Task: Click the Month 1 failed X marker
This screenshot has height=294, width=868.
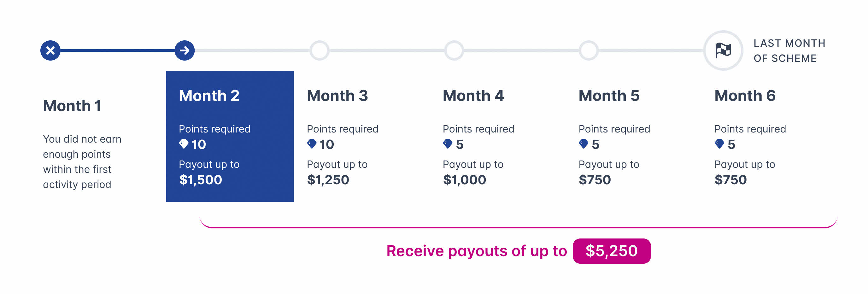Action: click(x=50, y=50)
